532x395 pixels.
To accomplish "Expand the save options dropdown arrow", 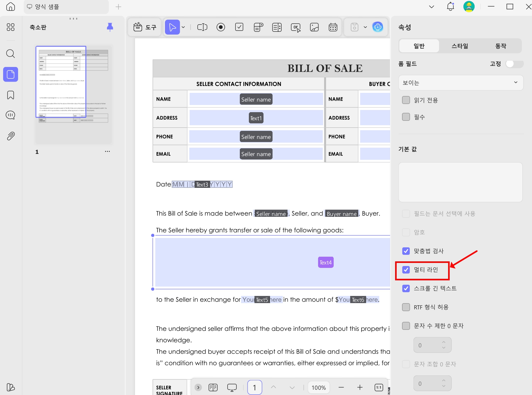I will click(365, 27).
